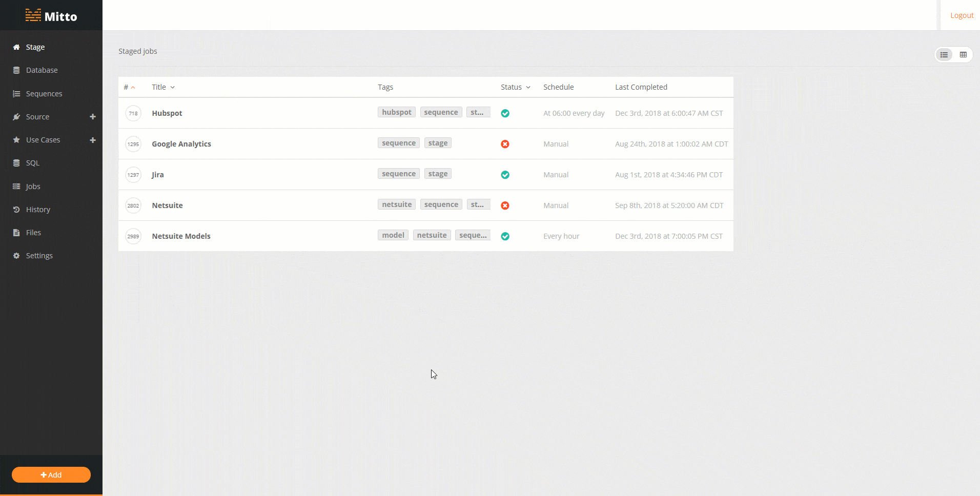Open the Google Analytics job

181,144
